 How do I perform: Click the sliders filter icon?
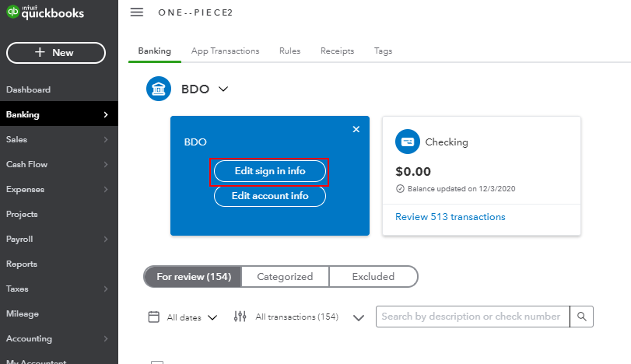[x=240, y=317]
